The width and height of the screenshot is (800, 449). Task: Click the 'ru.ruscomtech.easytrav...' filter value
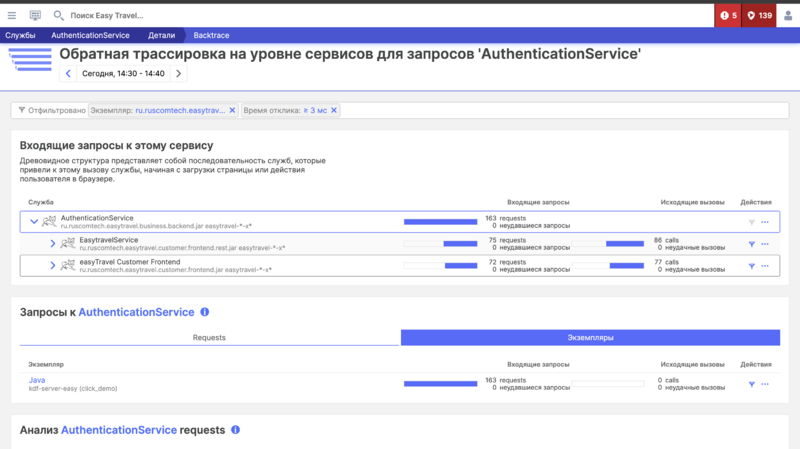pyautogui.click(x=180, y=110)
